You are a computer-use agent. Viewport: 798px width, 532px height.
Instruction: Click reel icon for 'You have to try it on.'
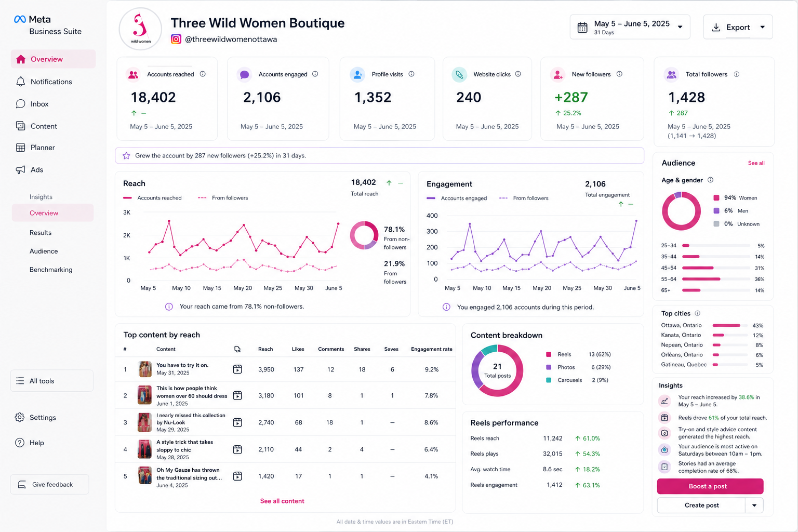click(237, 369)
